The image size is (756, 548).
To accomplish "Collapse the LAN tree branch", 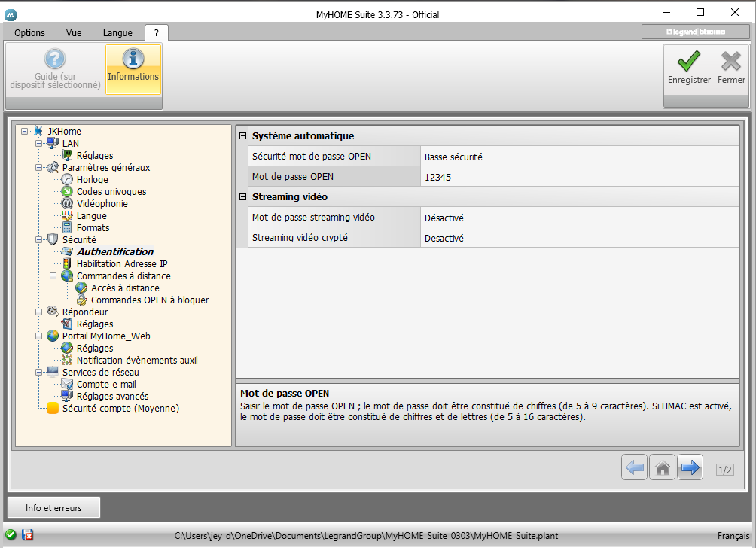I will coord(38,143).
